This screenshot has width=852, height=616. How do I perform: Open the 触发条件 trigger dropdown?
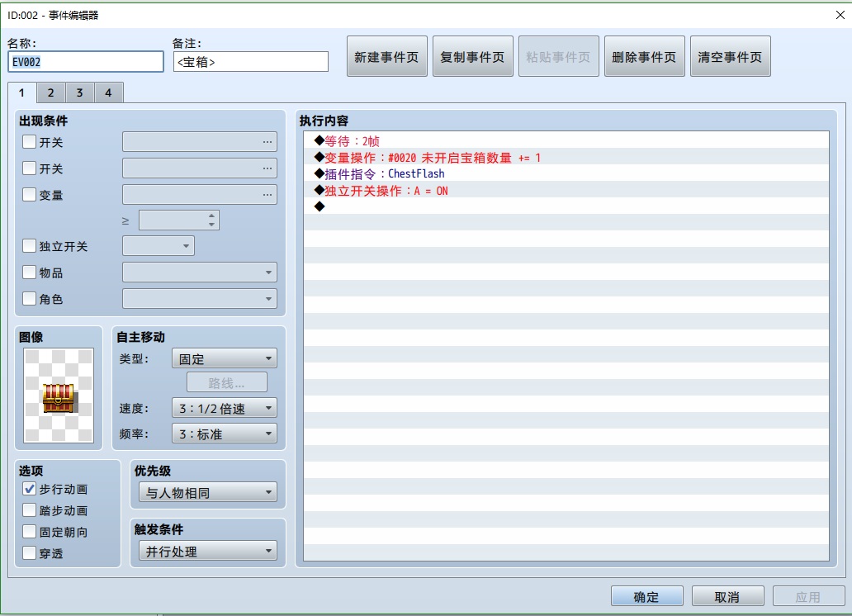click(208, 552)
